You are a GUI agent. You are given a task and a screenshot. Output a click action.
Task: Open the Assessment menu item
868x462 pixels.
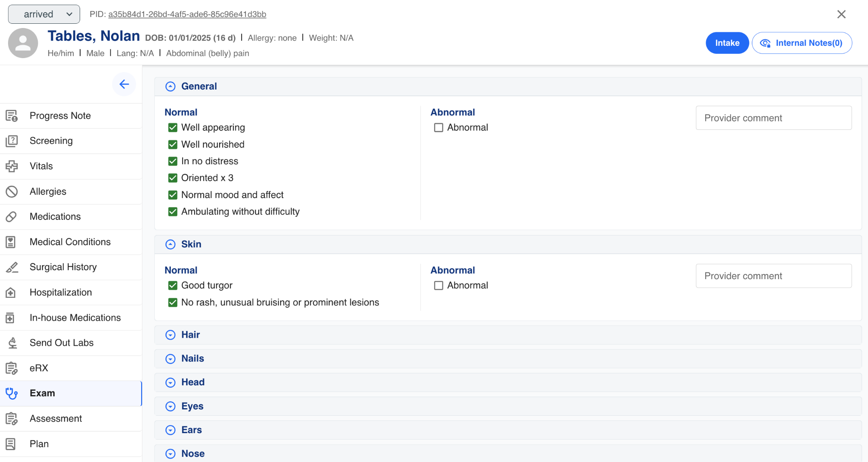pos(56,419)
